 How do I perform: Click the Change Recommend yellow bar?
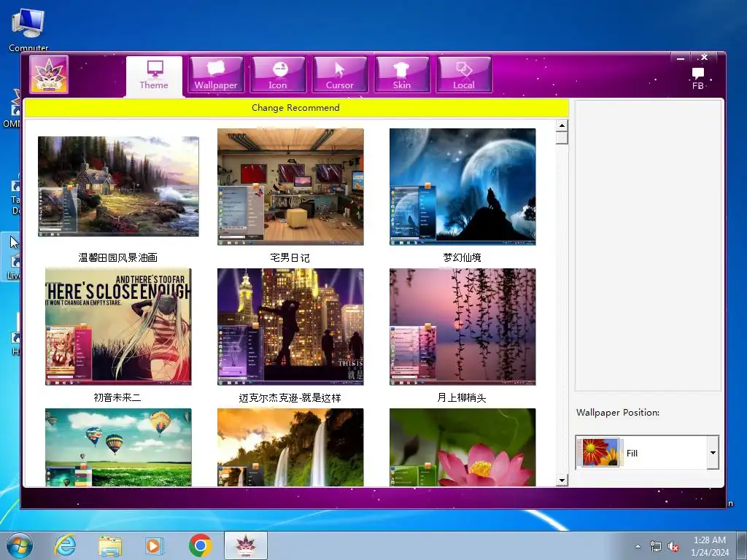tap(296, 108)
